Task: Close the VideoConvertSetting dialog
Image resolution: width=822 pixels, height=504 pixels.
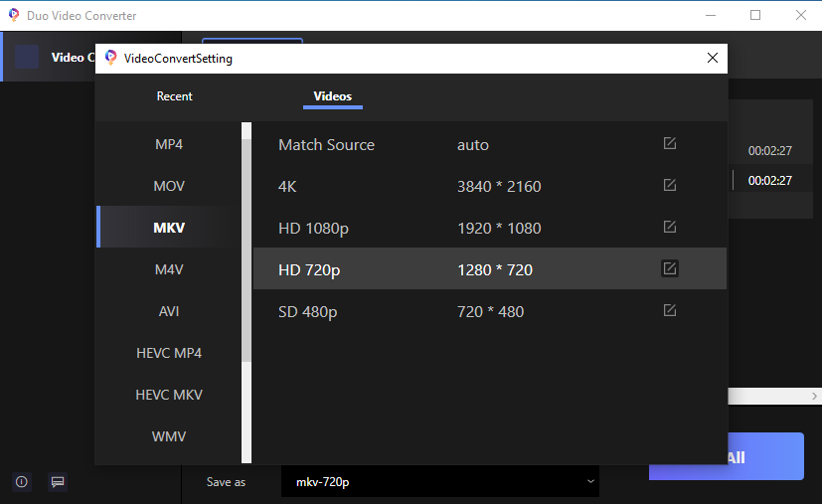Action: click(x=713, y=58)
